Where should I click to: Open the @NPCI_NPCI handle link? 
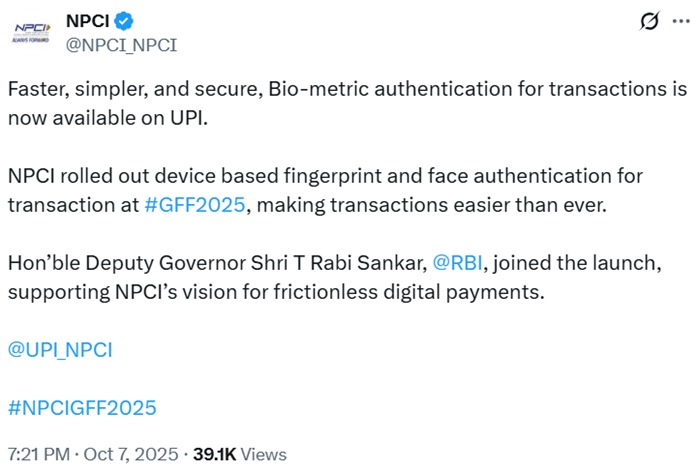(x=121, y=44)
